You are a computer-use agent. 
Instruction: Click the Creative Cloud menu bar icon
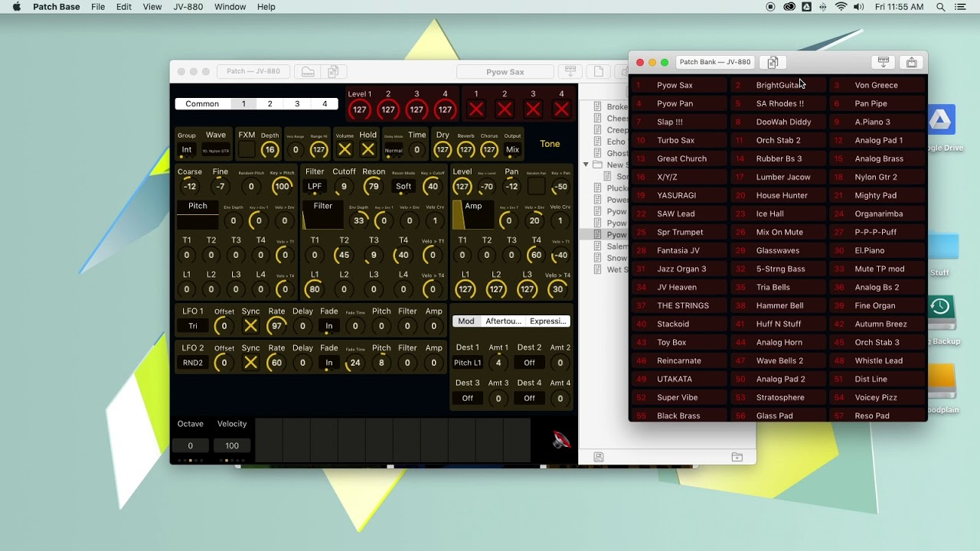(789, 7)
